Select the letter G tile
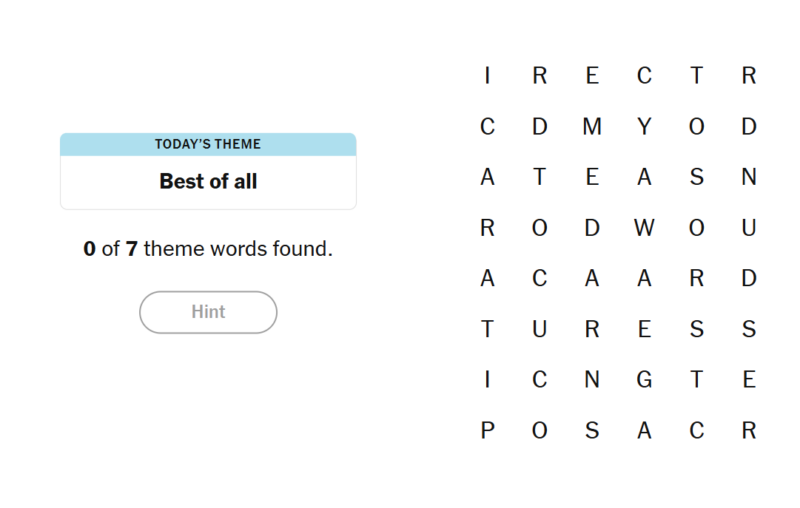Viewport: 800px width, 508px height. pos(644,380)
